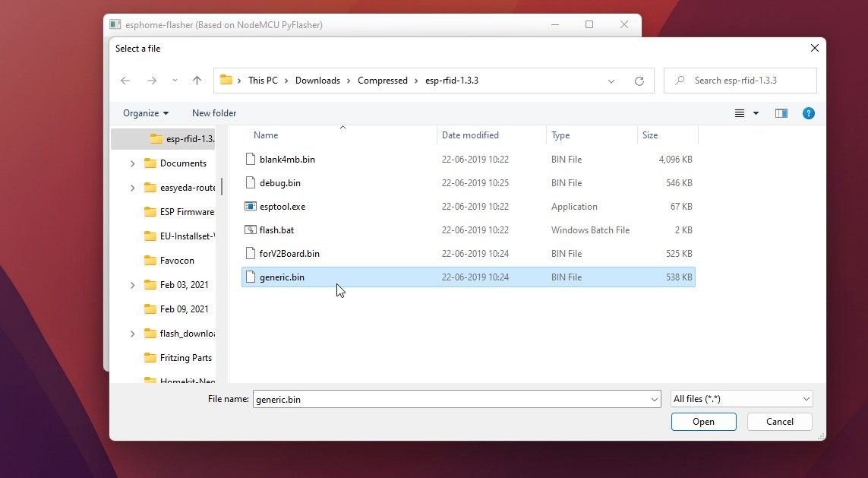Open the Feb 09, 2021 folder
This screenshot has height=478, width=868.
coord(177,309)
